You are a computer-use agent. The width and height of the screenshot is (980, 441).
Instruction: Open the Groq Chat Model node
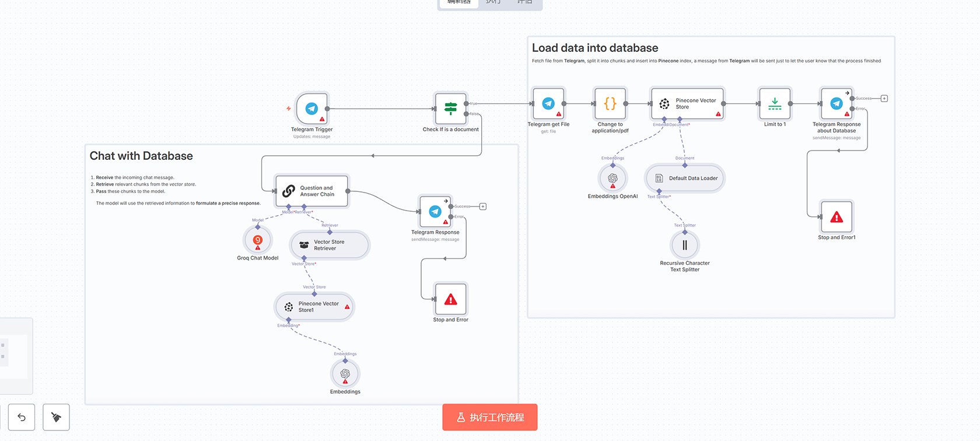point(257,240)
